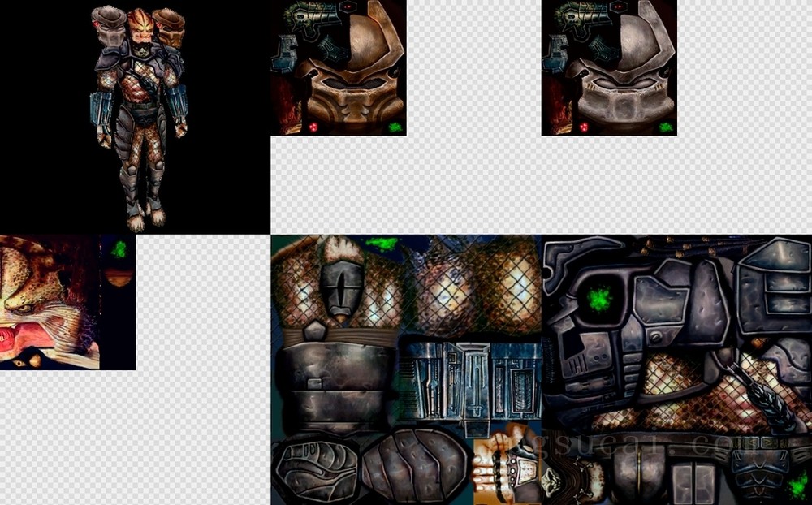The height and width of the screenshot is (505, 812).
Task: Click red triangle dots on silver mask texture
Action: click(582, 127)
